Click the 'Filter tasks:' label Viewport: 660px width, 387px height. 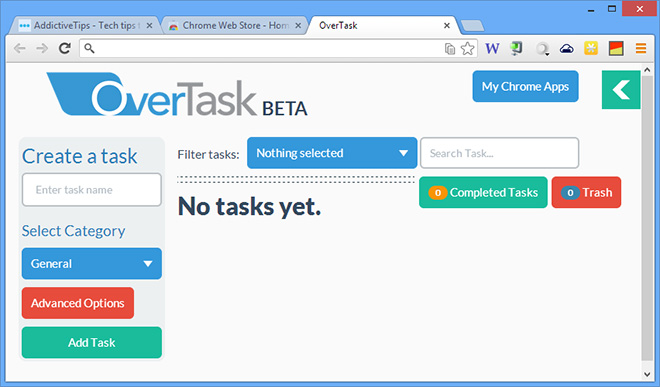coord(208,155)
